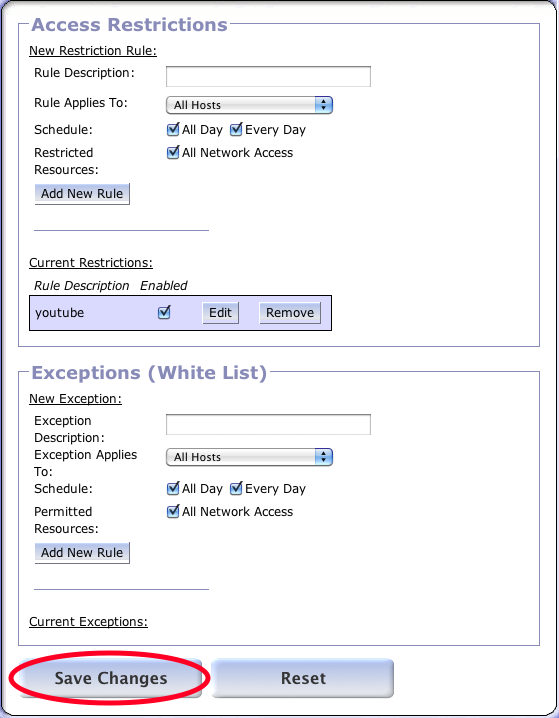This screenshot has height=718, width=559.
Task: Click the Reset button
Action: click(303, 678)
